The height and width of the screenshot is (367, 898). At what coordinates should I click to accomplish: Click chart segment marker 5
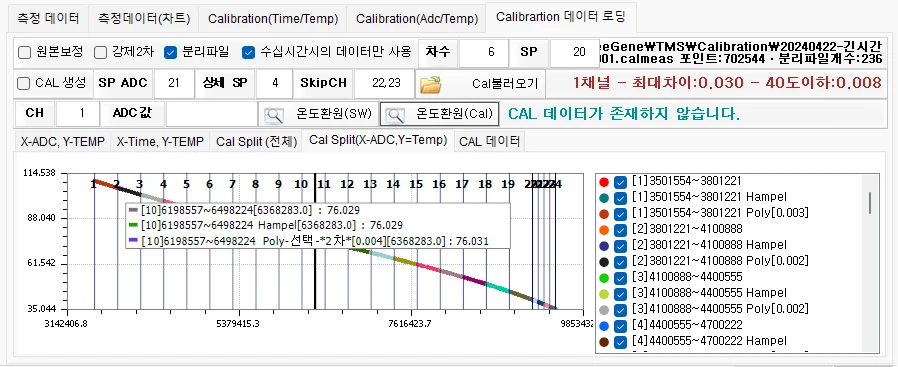[186, 184]
